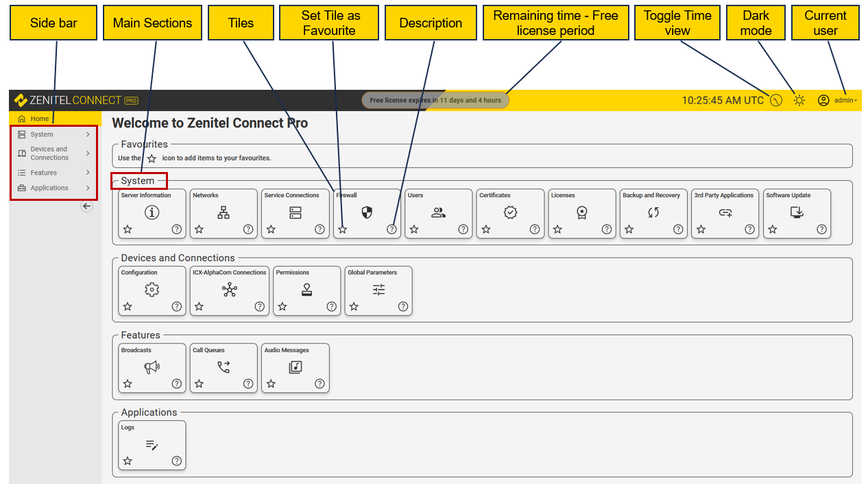Click the free license expiry notice
The image size is (868, 488).
click(x=435, y=100)
